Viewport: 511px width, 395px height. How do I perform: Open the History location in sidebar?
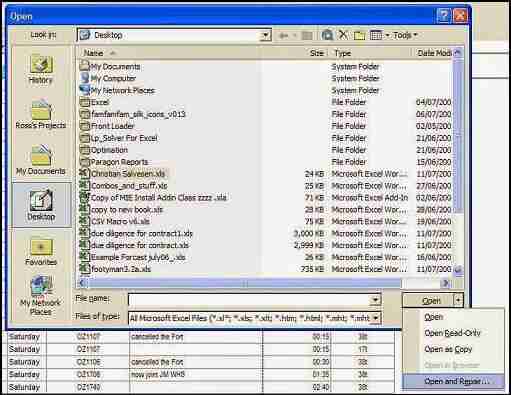point(41,70)
